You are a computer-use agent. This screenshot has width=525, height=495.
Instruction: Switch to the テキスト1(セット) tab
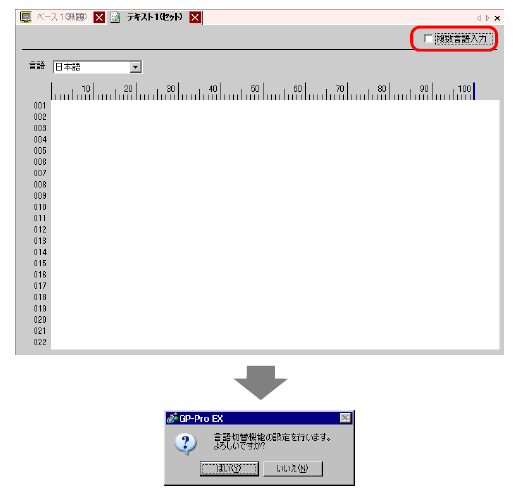pyautogui.click(x=155, y=17)
